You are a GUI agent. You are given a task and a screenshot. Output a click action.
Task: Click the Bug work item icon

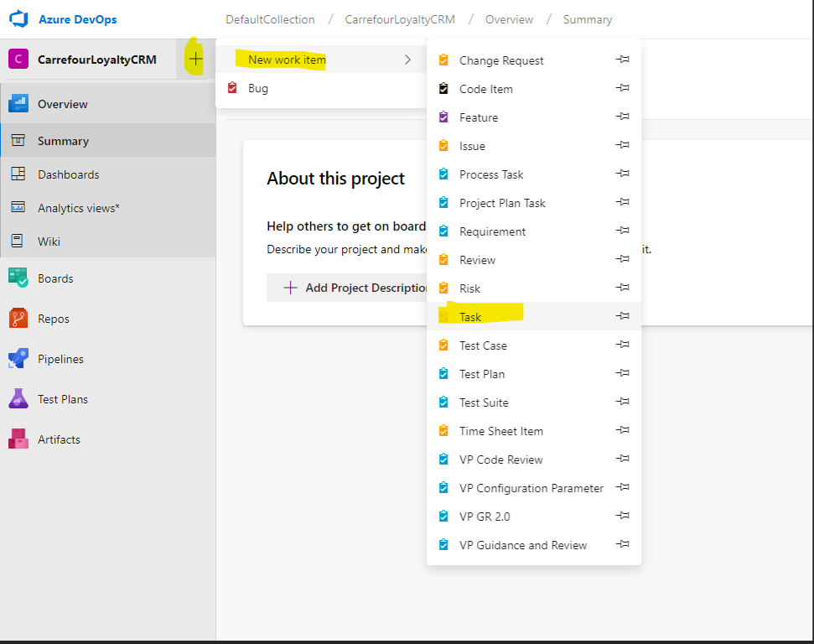(x=232, y=88)
